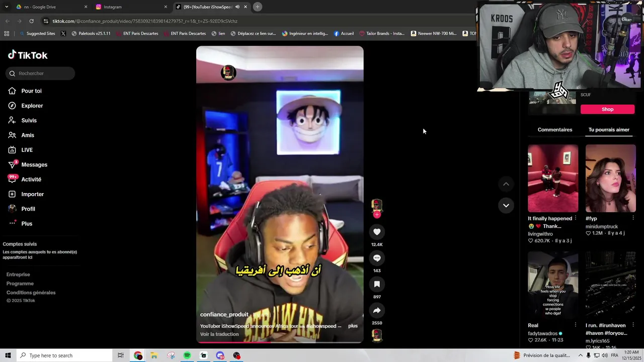This screenshot has width=644, height=362.
Task: Open the minidumptruck author link
Action: (602, 227)
